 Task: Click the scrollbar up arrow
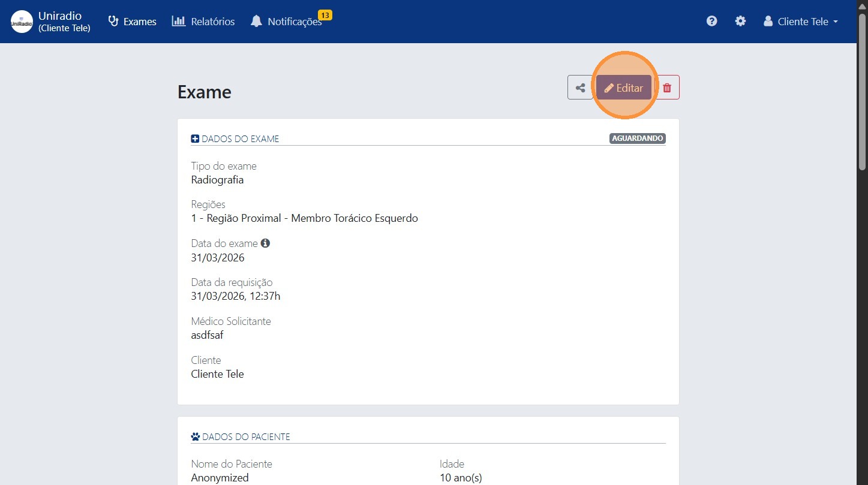click(x=862, y=5)
